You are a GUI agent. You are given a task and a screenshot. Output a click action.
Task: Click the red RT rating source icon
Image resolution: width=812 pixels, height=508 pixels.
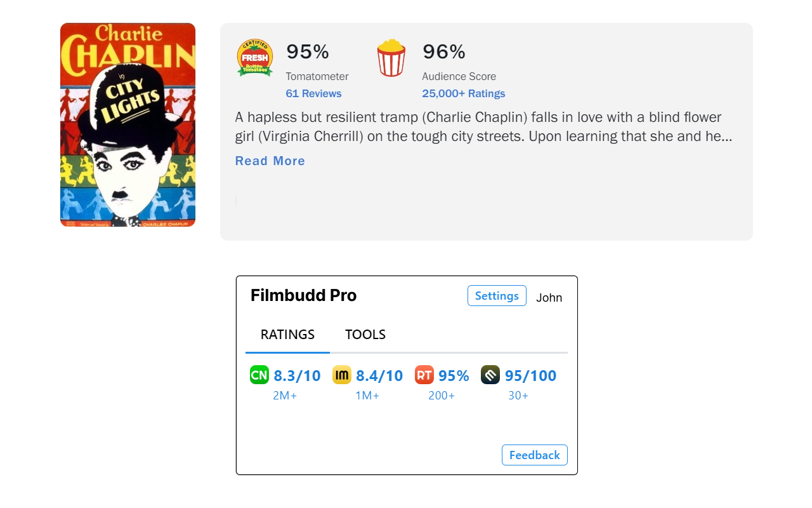coord(423,375)
